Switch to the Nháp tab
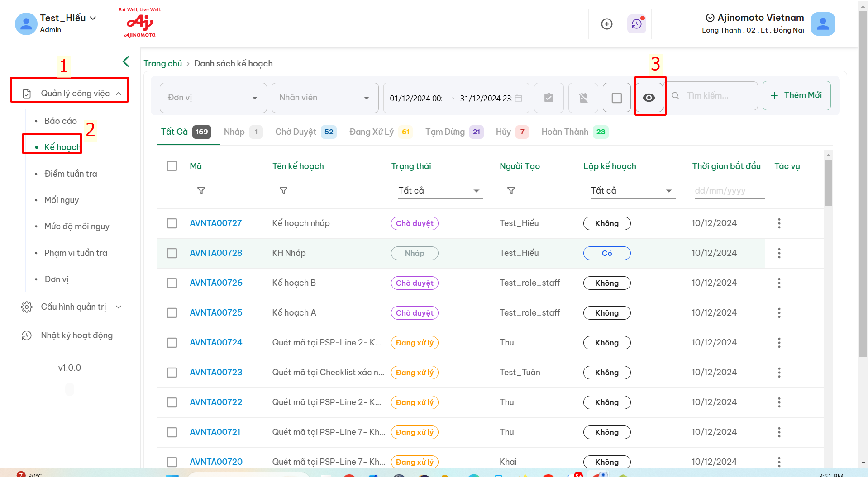 coord(243,132)
